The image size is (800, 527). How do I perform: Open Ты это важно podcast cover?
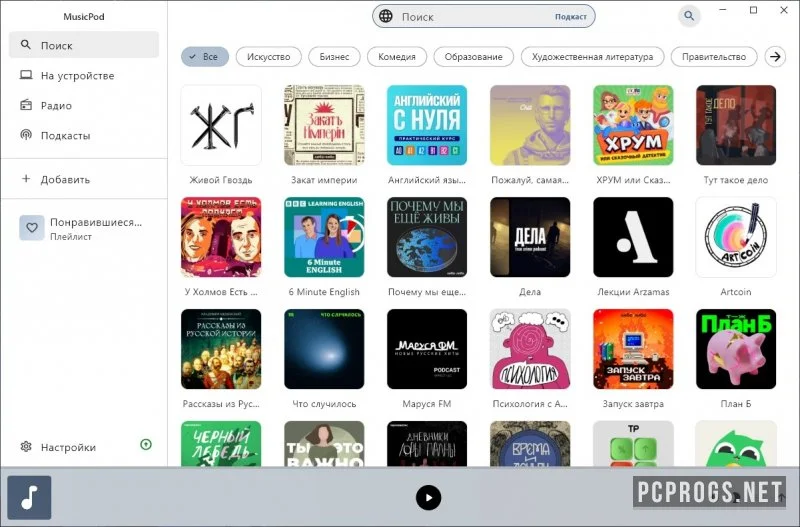(x=324, y=444)
